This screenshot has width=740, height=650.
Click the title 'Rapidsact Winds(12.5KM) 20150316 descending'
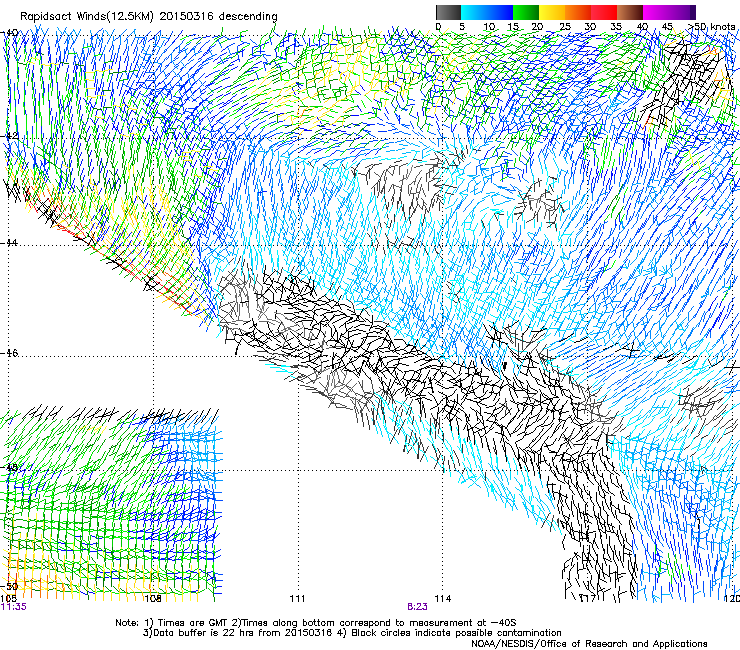[149, 16]
